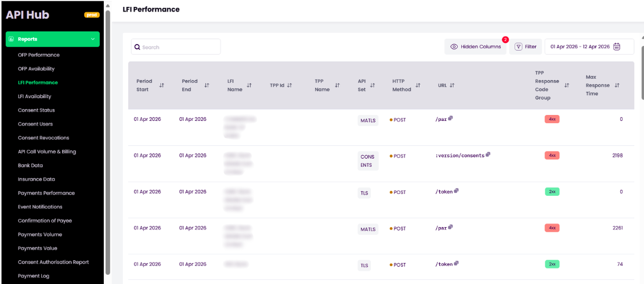The height and width of the screenshot is (284, 644).
Task: Click into the Search field
Action: (176, 47)
